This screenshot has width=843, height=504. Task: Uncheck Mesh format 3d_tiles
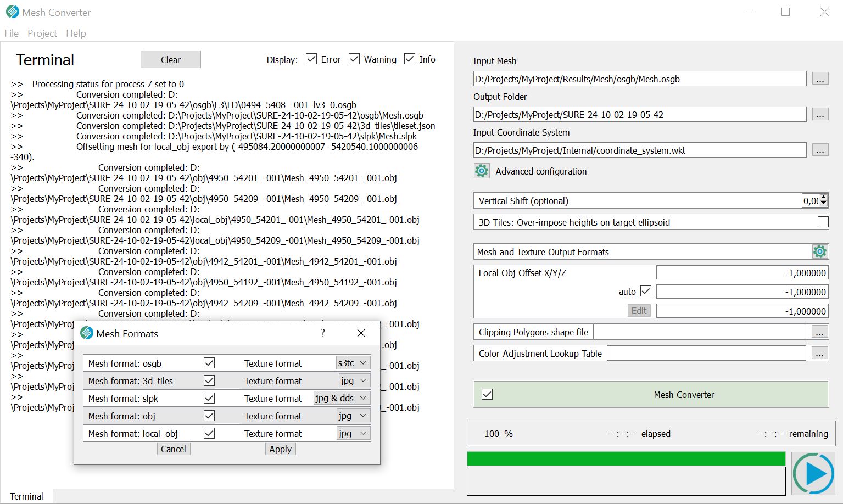[209, 380]
